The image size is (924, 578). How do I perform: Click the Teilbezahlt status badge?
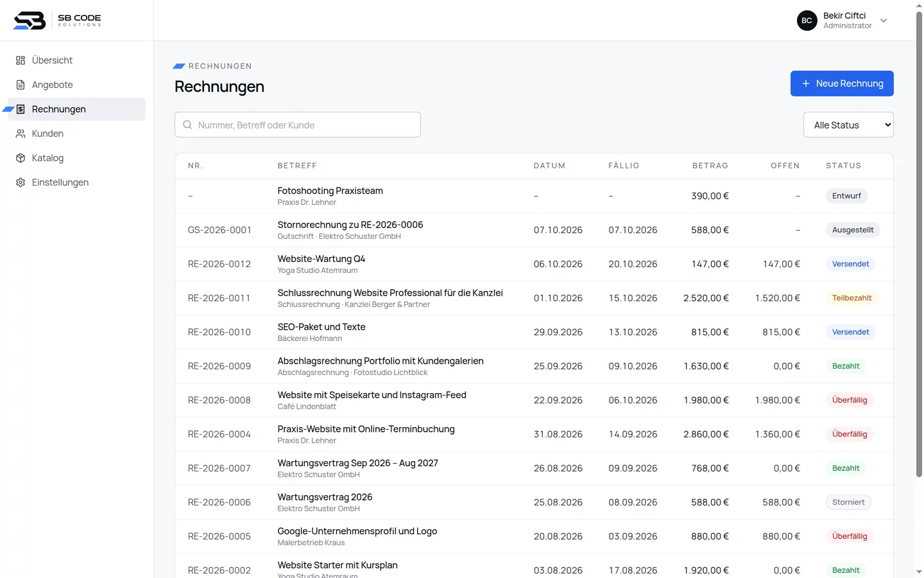[851, 298]
